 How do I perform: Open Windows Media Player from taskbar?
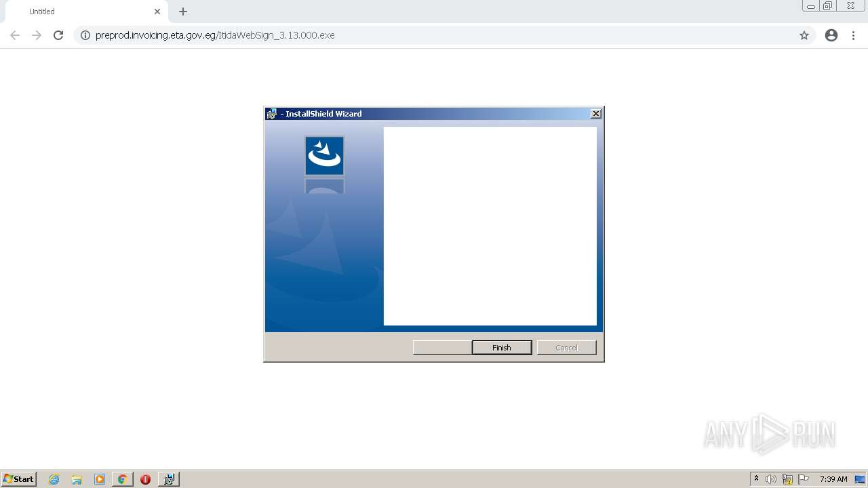[100, 479]
